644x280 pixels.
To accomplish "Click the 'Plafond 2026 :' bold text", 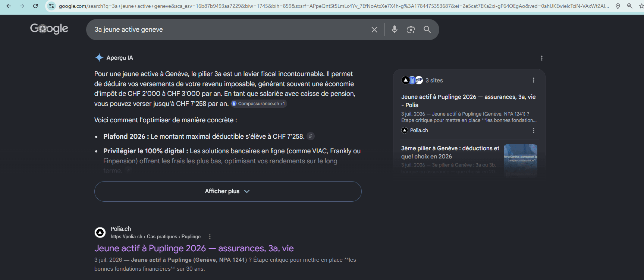I will point(126,136).
